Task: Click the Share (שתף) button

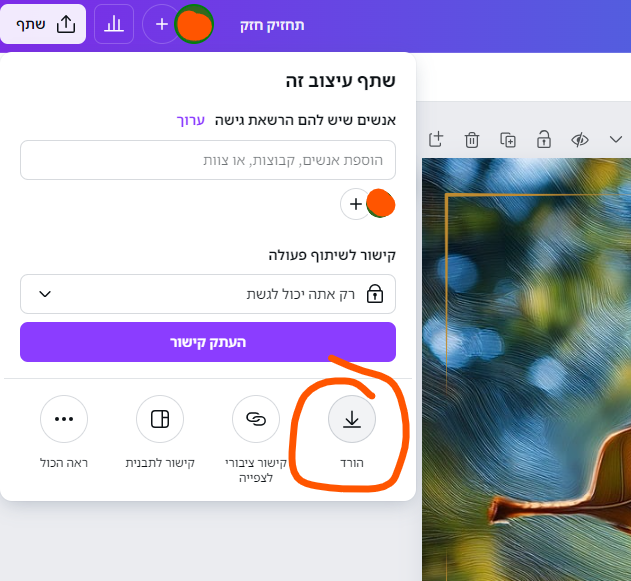Action: [43, 24]
